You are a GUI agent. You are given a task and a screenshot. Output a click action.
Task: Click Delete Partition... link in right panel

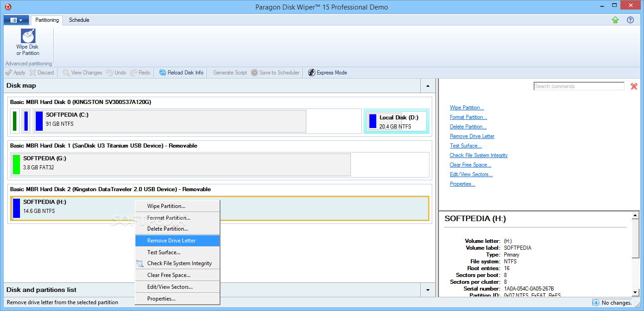click(468, 127)
